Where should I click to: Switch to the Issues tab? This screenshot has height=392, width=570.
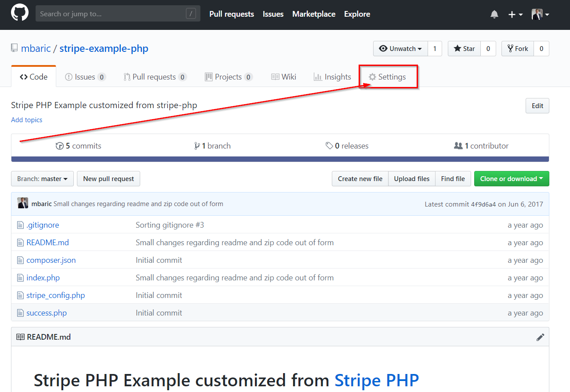click(85, 77)
